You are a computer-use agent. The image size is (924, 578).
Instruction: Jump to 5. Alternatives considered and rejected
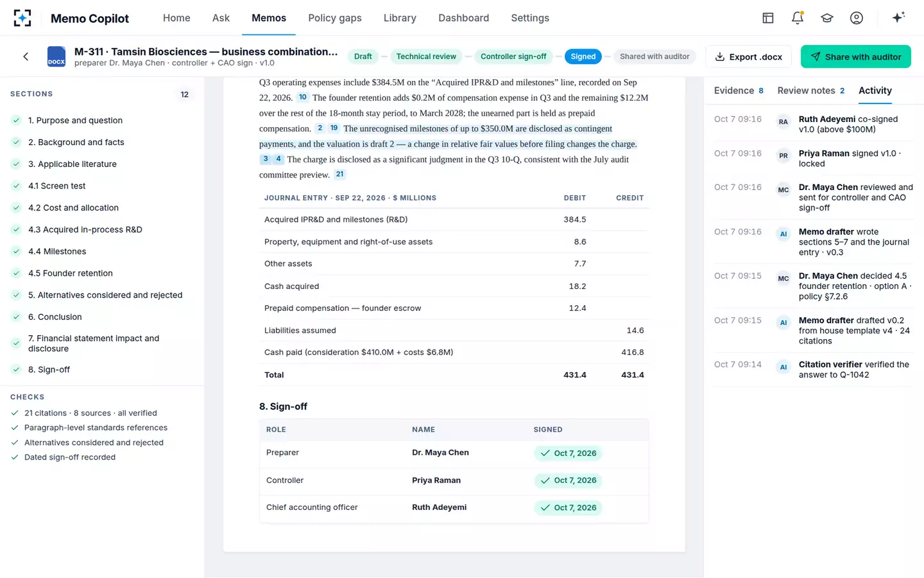point(102,295)
